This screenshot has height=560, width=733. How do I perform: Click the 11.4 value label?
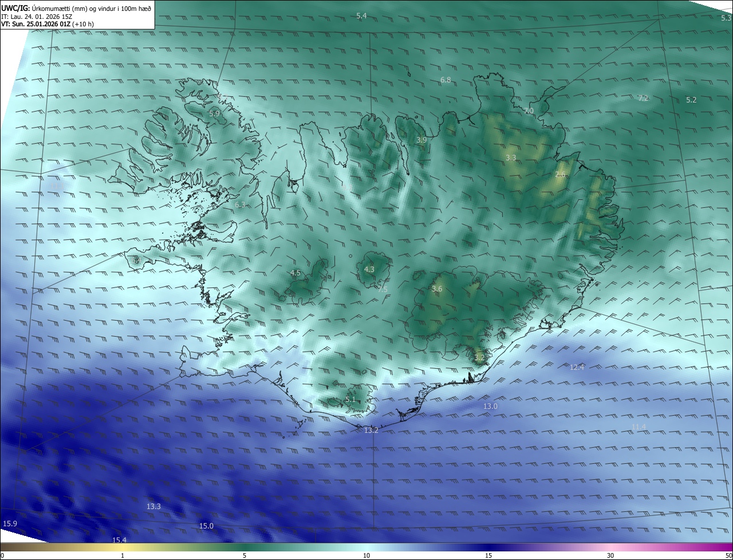[x=639, y=427]
